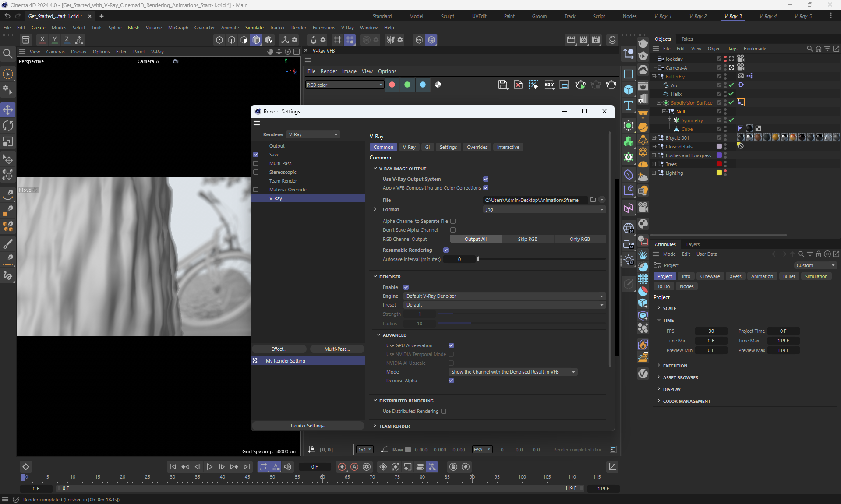Viewport: 841px width, 504px height.
Task: Select the Move tool in left toolbar
Action: (8, 109)
